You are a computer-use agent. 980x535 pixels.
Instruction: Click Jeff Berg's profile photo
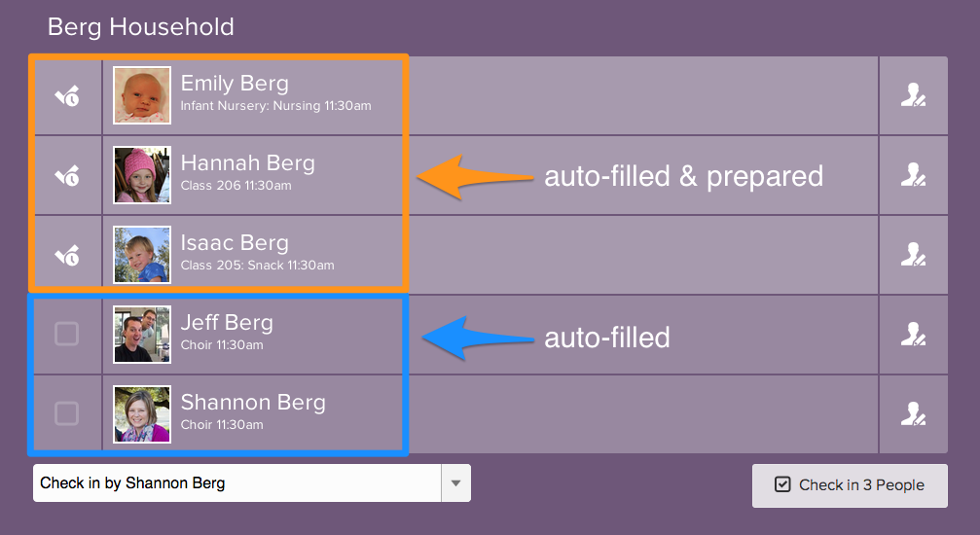[x=142, y=335]
